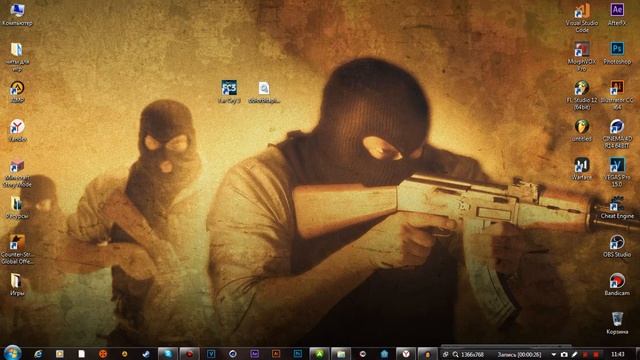Screen dimensions: 640x360
Task: Open the Корзина recycle bin
Action: tap(617, 323)
